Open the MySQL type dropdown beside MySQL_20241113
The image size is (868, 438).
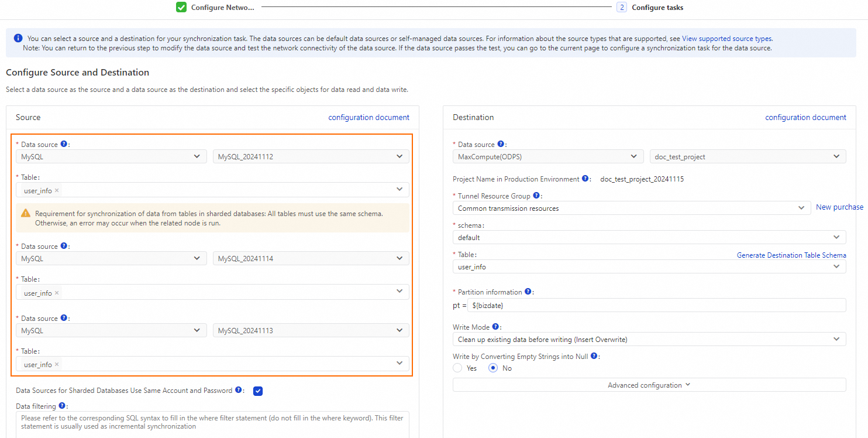(111, 330)
